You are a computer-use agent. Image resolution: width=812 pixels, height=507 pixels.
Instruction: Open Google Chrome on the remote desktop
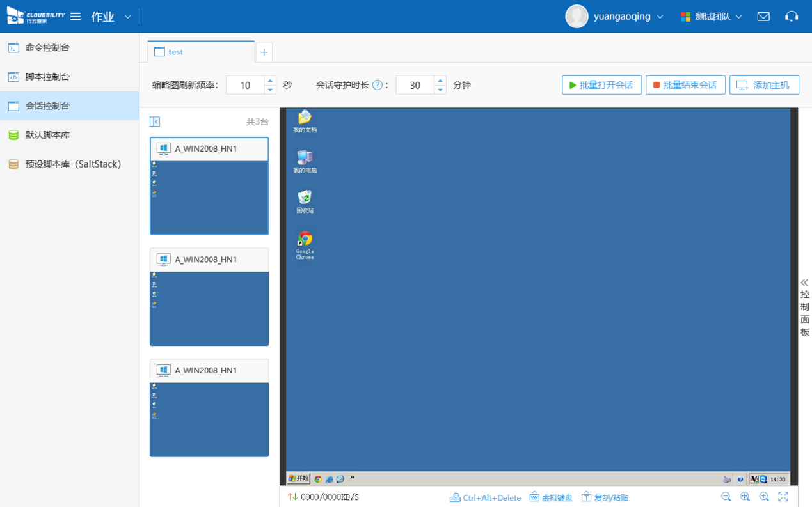pos(305,243)
